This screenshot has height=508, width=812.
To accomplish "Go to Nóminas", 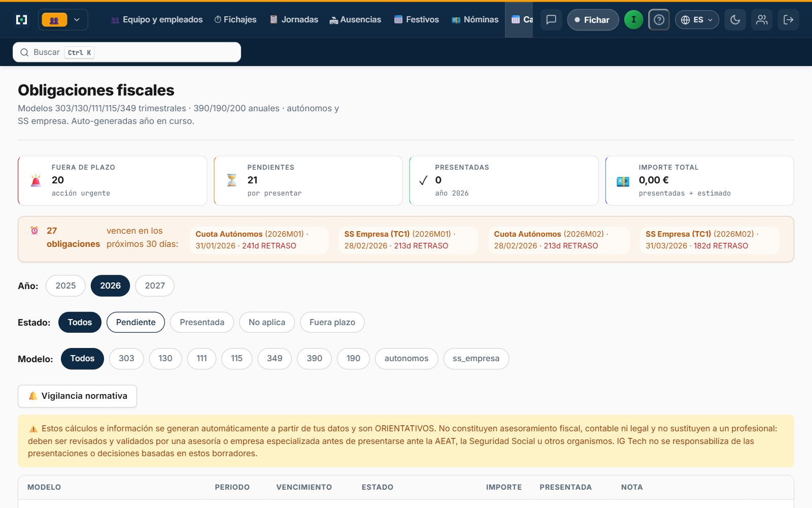I will [475, 20].
